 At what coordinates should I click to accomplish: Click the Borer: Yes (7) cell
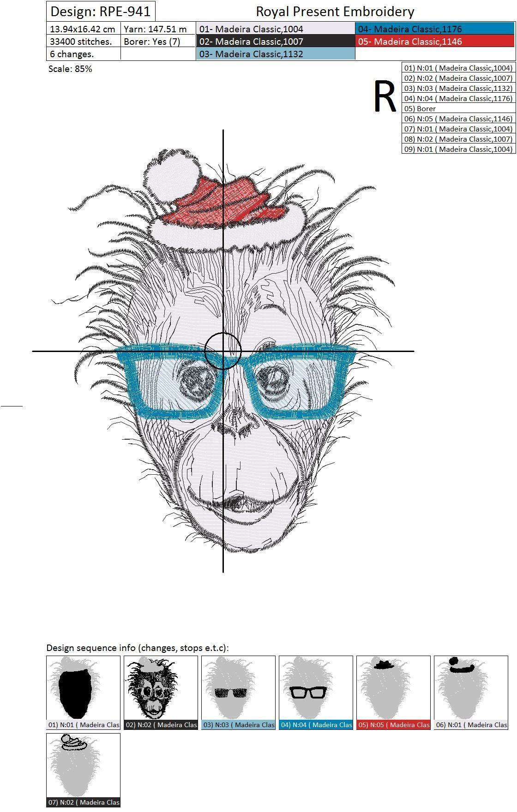pos(158,42)
